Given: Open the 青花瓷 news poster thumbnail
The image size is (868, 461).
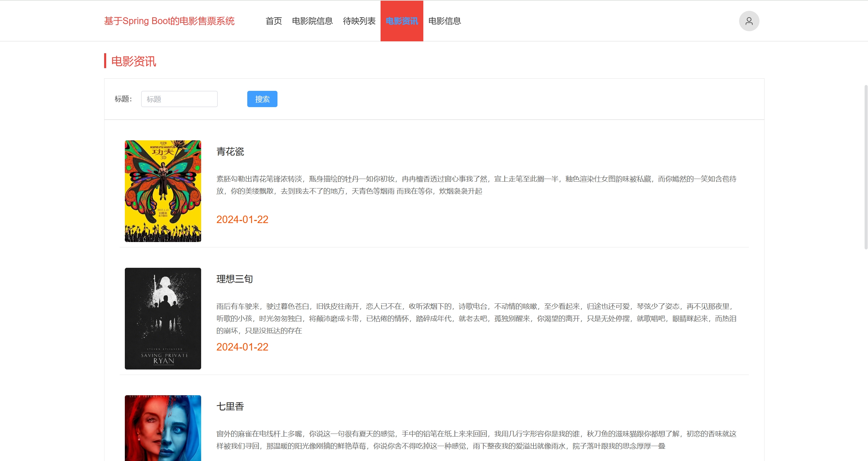Looking at the screenshot, I should pos(163,191).
